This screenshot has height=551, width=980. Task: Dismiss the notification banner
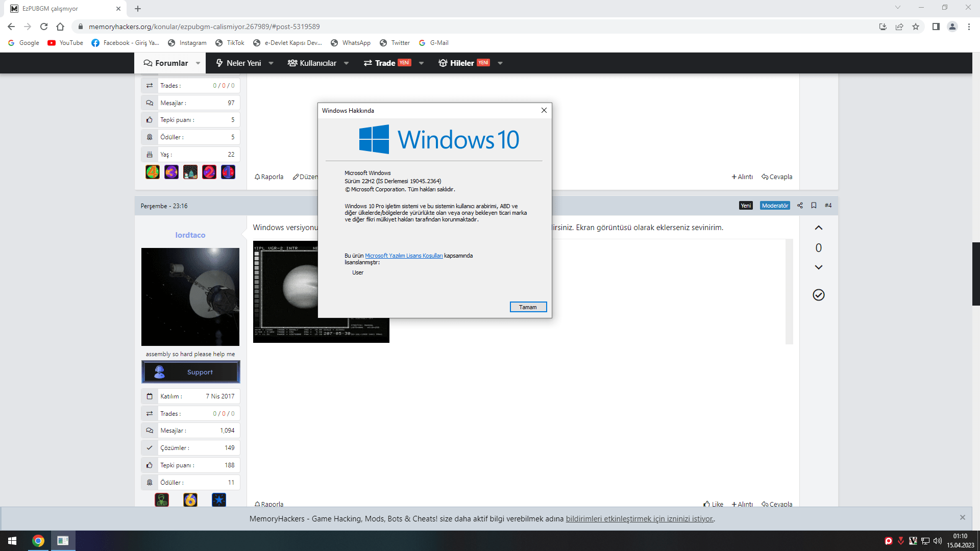pyautogui.click(x=963, y=517)
